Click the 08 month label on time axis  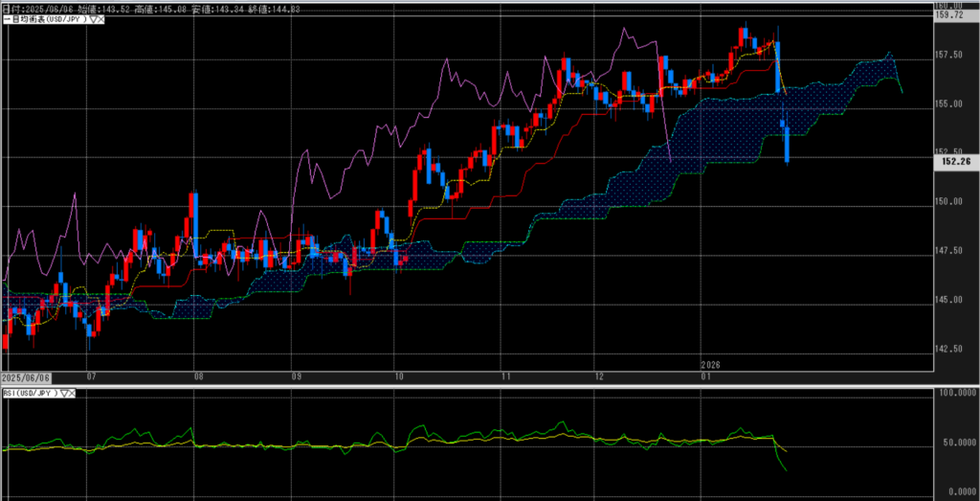(197, 377)
